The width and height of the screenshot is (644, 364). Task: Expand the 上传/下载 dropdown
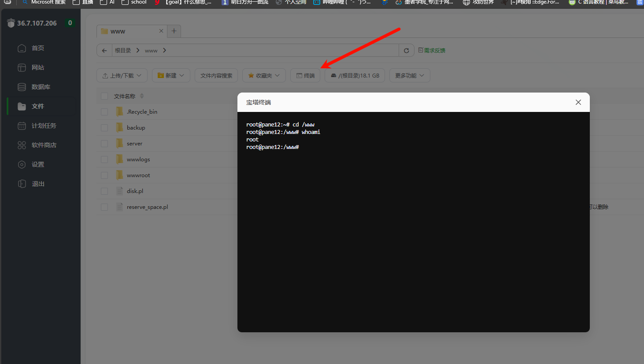pos(122,75)
